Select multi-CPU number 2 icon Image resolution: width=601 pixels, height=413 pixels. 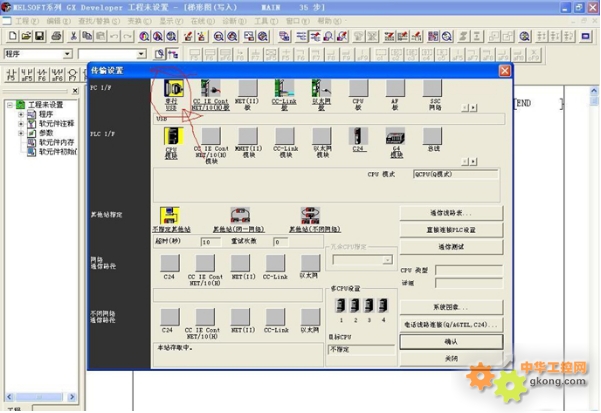coord(355,305)
